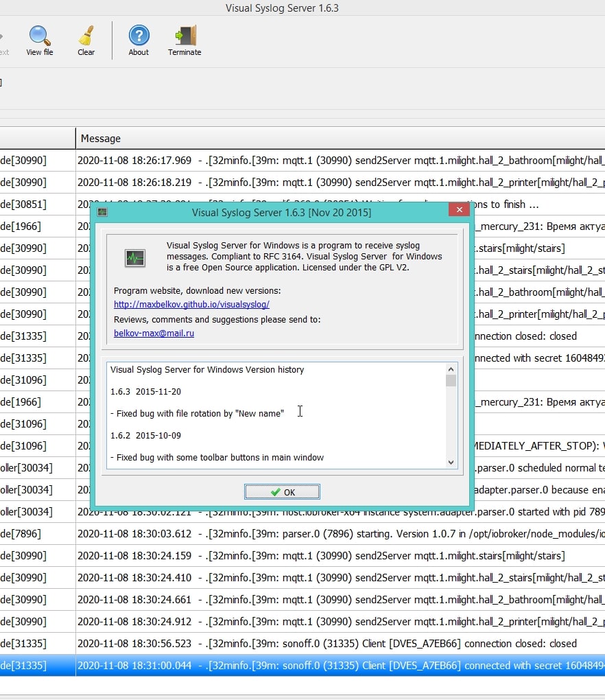Click the program description paragraph in dialog

pos(305,256)
